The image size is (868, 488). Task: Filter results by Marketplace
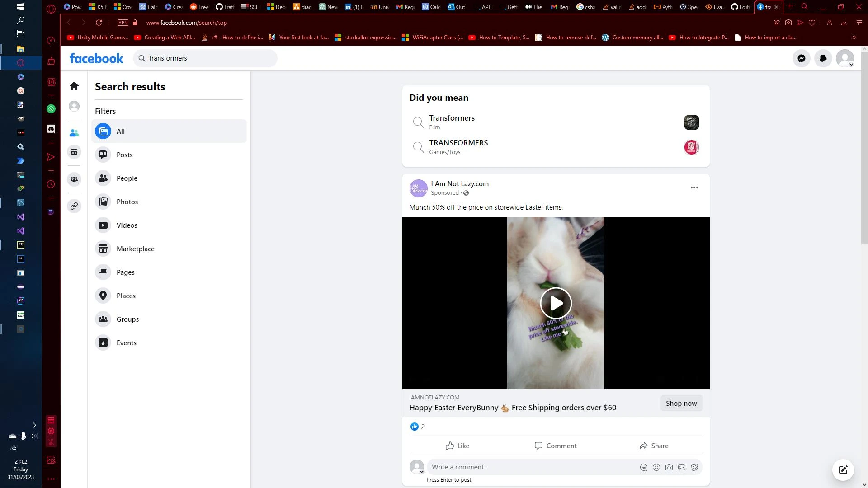tap(169, 249)
